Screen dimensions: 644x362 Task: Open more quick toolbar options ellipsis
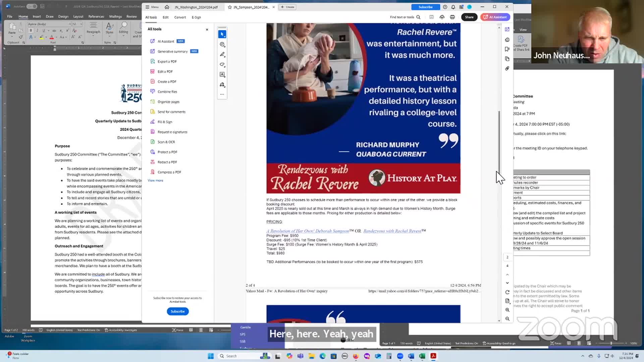pyautogui.click(x=222, y=95)
